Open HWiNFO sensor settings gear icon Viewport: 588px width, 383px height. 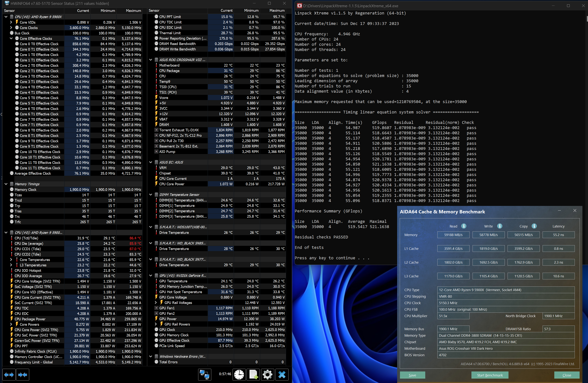tap(267, 375)
